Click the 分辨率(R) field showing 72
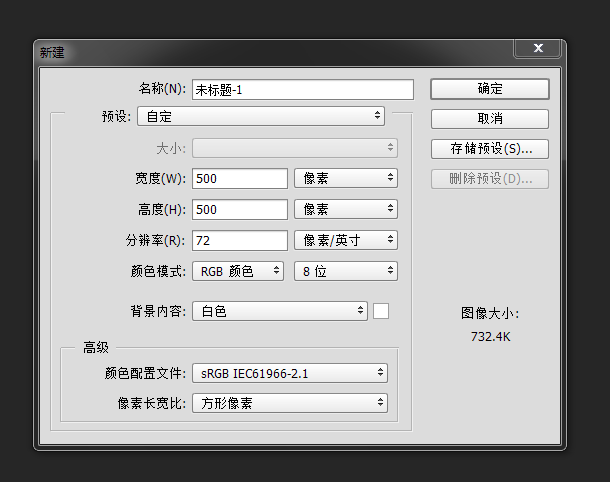The height and width of the screenshot is (482, 610). pyautogui.click(x=240, y=240)
